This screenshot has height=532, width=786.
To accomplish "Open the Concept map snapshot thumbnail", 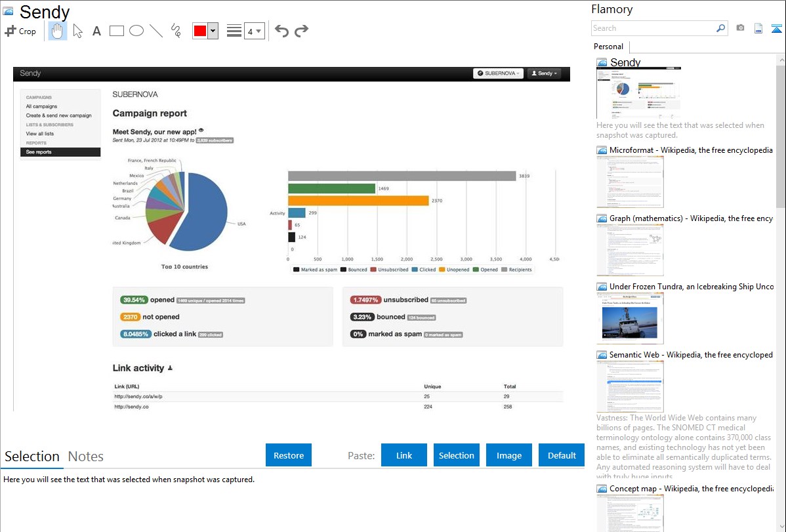I will tap(630, 513).
